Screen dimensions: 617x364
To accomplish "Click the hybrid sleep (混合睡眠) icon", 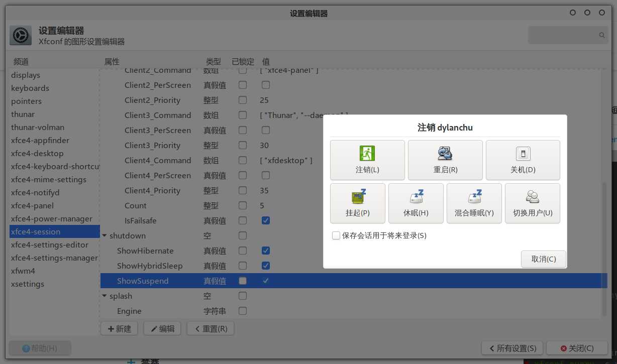I will coord(474,196).
